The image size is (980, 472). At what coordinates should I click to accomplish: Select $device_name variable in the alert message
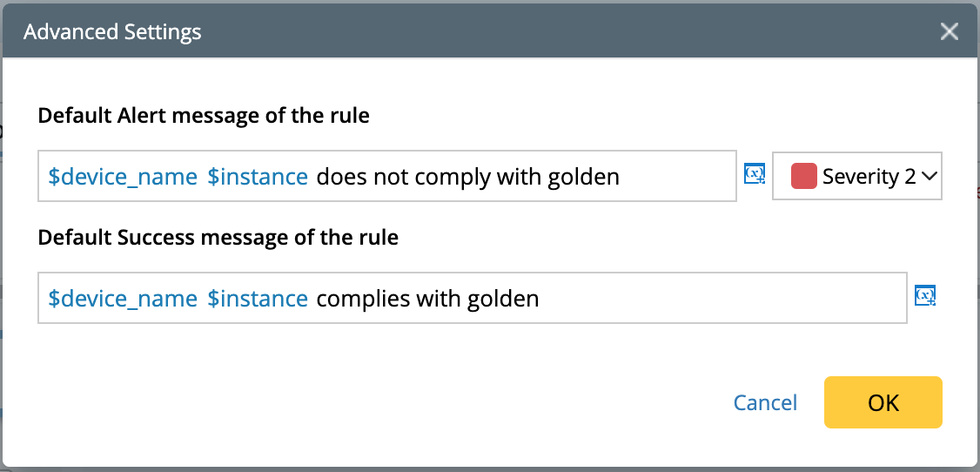click(x=123, y=177)
